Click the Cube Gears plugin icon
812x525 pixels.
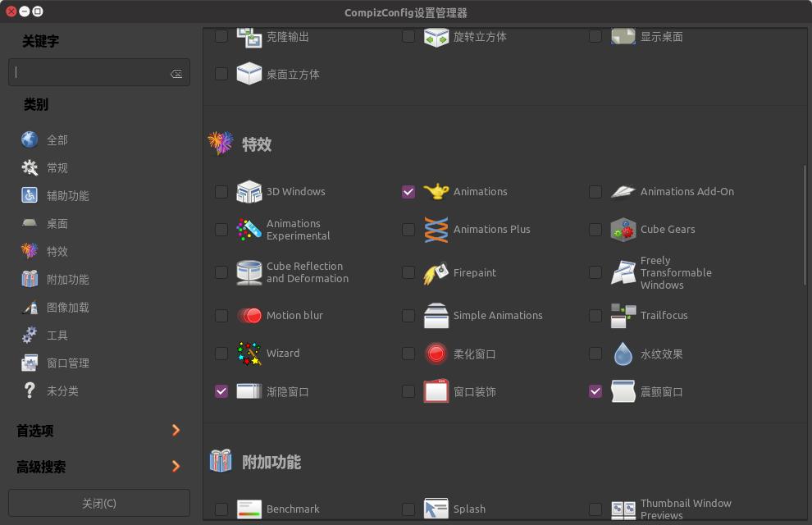(623, 229)
